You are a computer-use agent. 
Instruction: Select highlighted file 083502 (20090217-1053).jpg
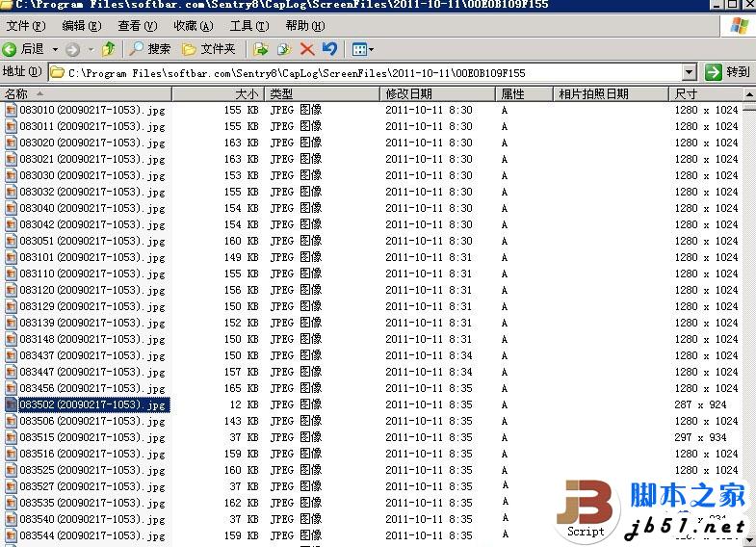(94, 404)
